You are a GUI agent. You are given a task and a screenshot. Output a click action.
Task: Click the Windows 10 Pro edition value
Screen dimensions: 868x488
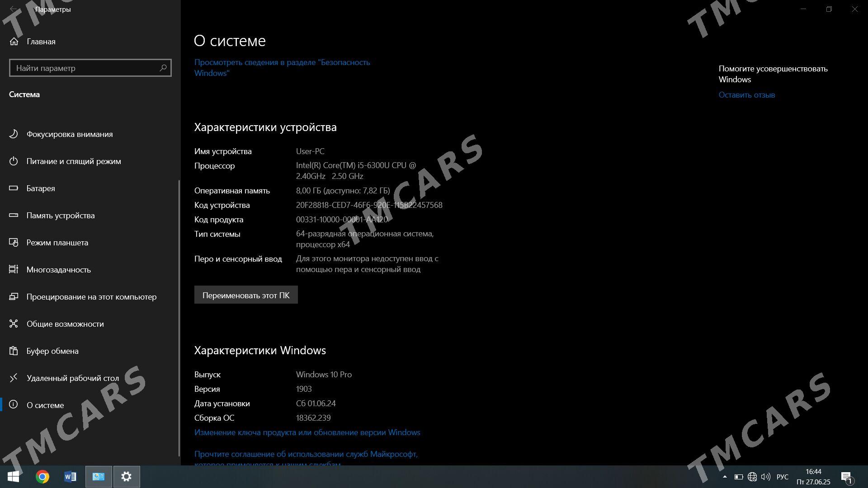(324, 374)
